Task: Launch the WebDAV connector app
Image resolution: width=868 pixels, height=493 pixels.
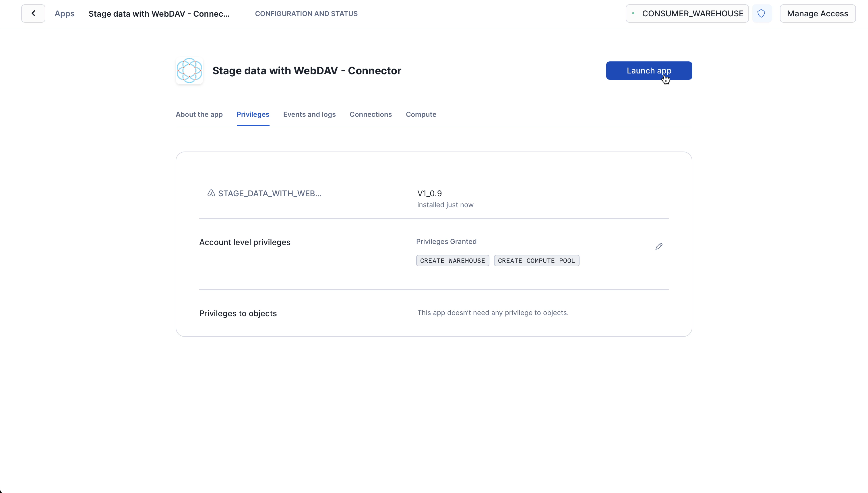Action: click(x=648, y=70)
